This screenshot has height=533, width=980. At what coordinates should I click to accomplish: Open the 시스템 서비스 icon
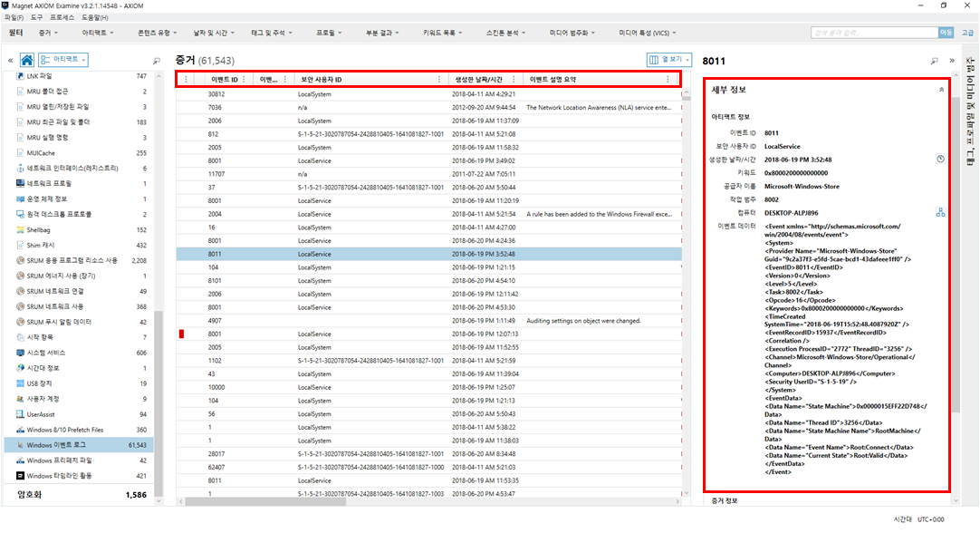pos(20,353)
